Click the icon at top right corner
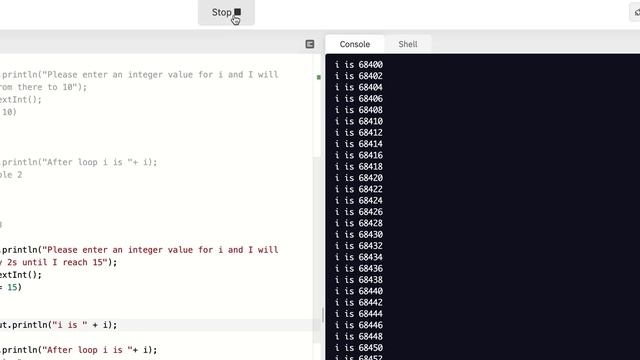Image resolution: width=640 pixels, height=360 pixels. tap(636, 12)
